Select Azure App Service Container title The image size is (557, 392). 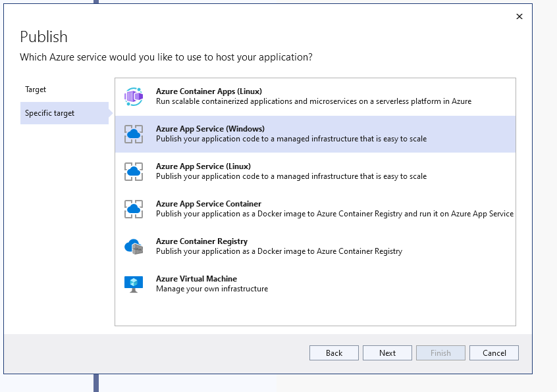[209, 204]
